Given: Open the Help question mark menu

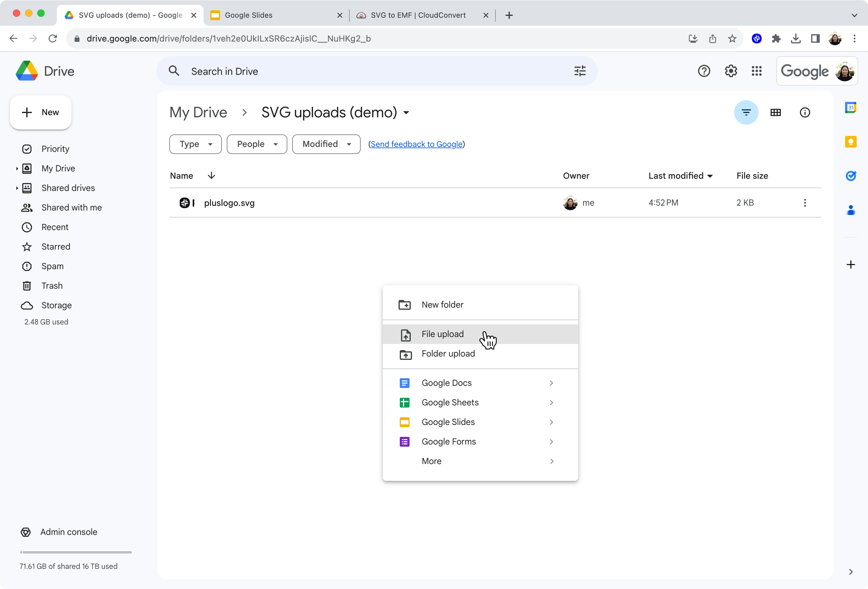Looking at the screenshot, I should (x=704, y=71).
